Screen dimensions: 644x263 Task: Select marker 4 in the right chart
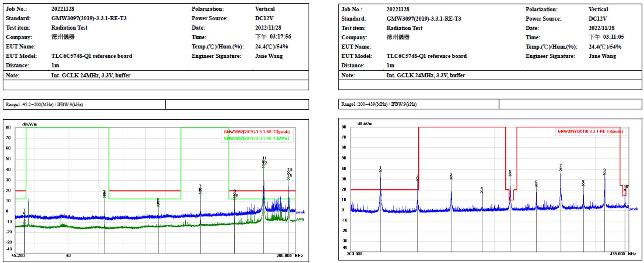click(x=482, y=191)
